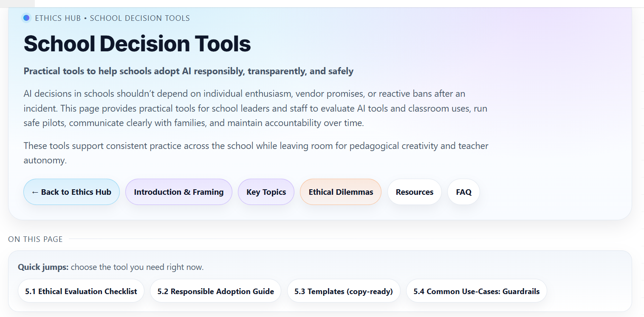Image resolution: width=644 pixels, height=317 pixels.
Task: Click the 'Quick jumps:' bold label
Action: (x=43, y=267)
